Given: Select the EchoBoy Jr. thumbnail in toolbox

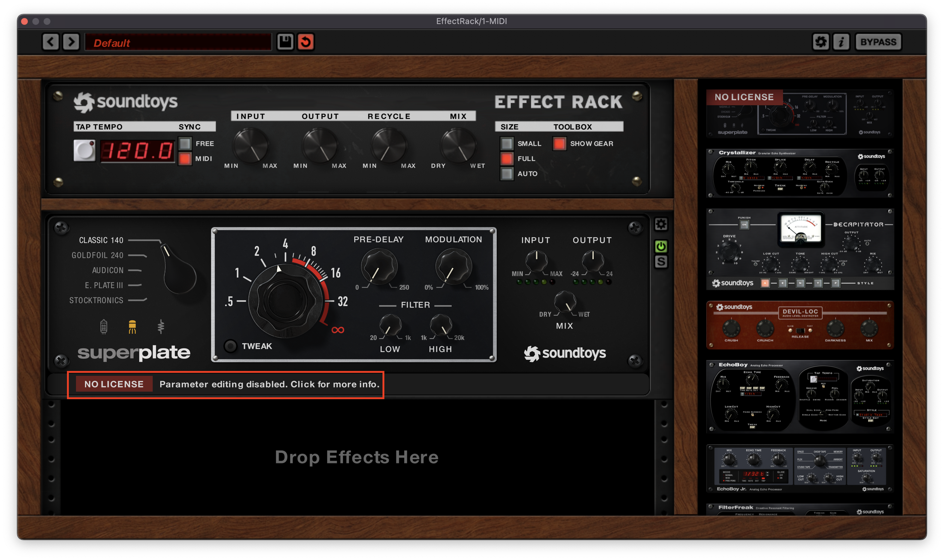Looking at the screenshot, I should (800, 469).
